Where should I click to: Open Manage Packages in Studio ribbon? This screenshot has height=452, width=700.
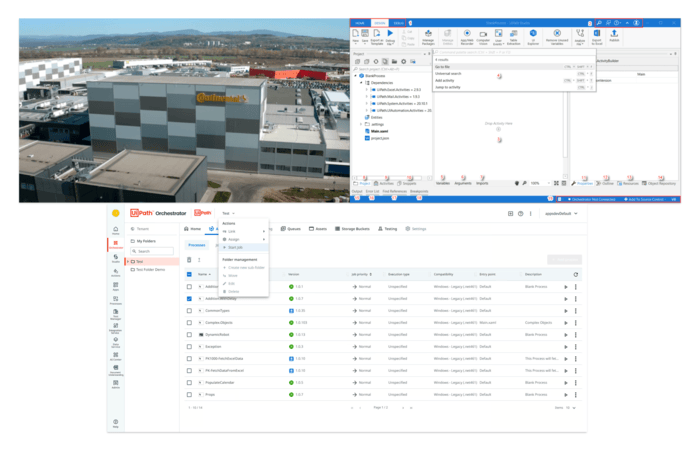click(428, 37)
